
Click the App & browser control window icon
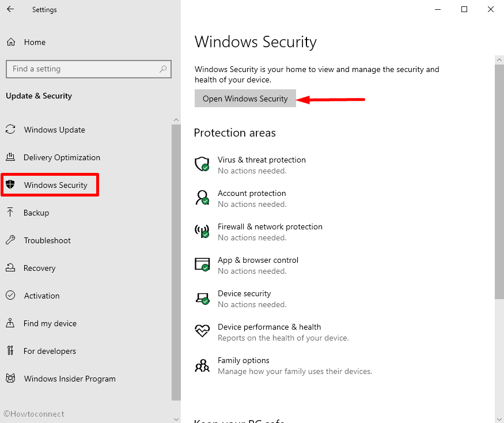[x=202, y=265]
